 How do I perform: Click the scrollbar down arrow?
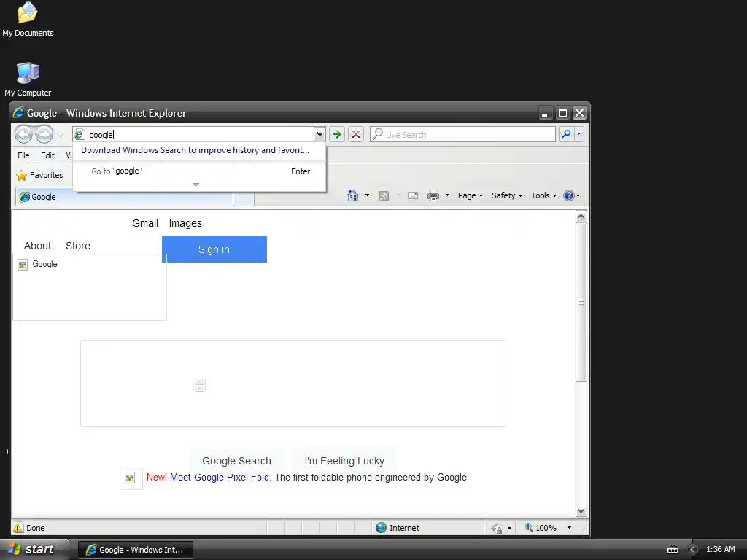(581, 511)
